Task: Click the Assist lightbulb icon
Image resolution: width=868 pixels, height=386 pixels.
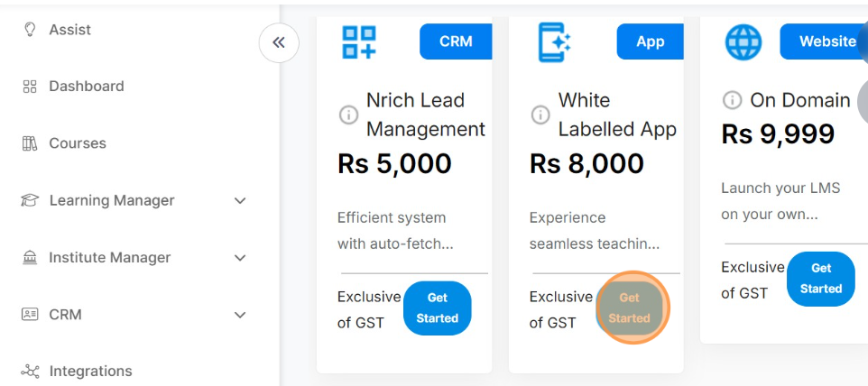Action: coord(30,30)
